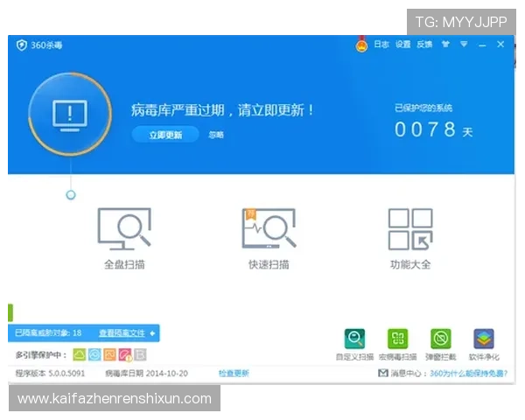The image size is (525, 420).
Task: Minimize the 360杀毒 window
Action: pos(482,45)
